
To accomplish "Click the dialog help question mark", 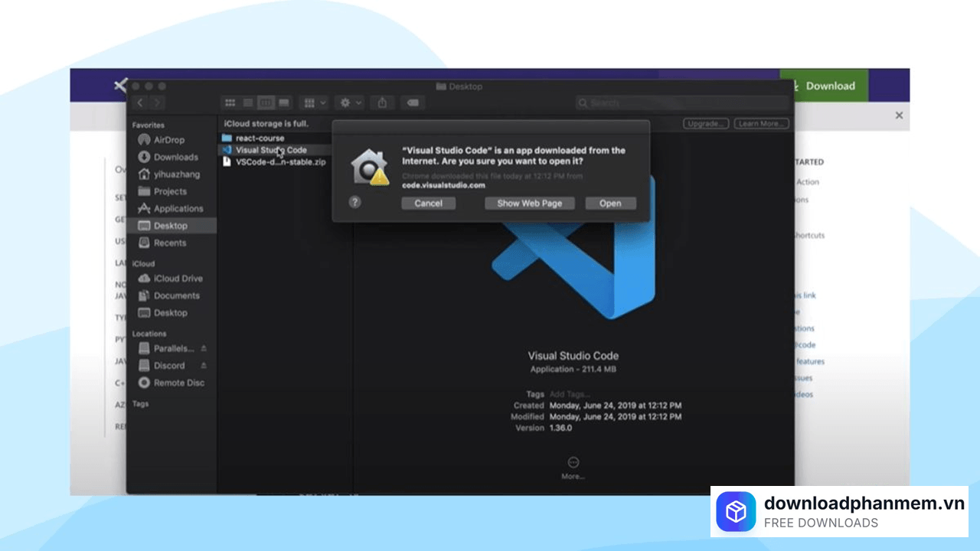I will pyautogui.click(x=354, y=202).
